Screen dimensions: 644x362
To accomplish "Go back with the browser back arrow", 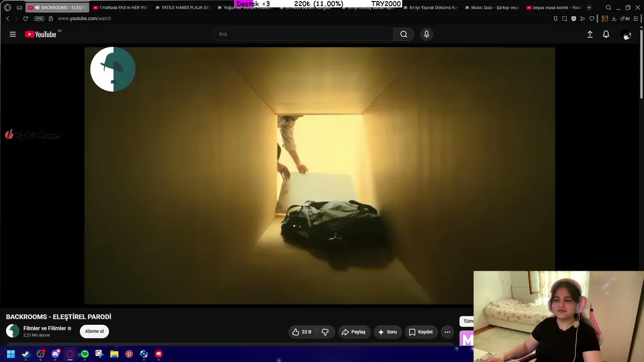I will 8,19.
